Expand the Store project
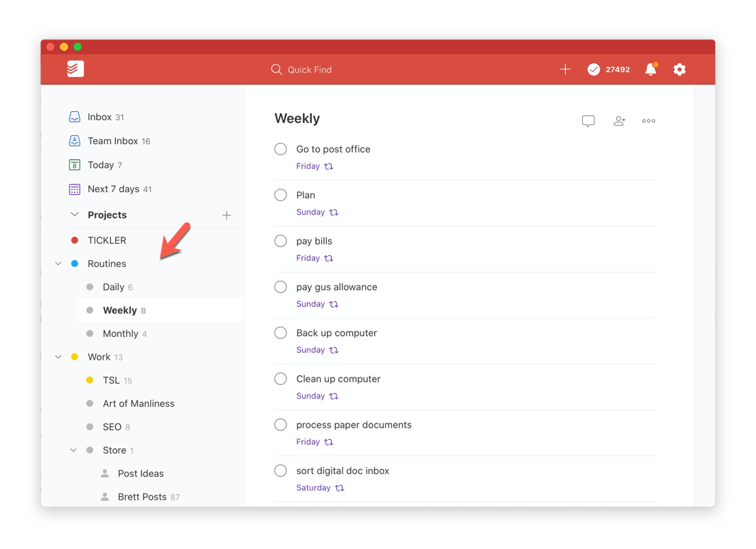756x549 pixels. tap(73, 450)
